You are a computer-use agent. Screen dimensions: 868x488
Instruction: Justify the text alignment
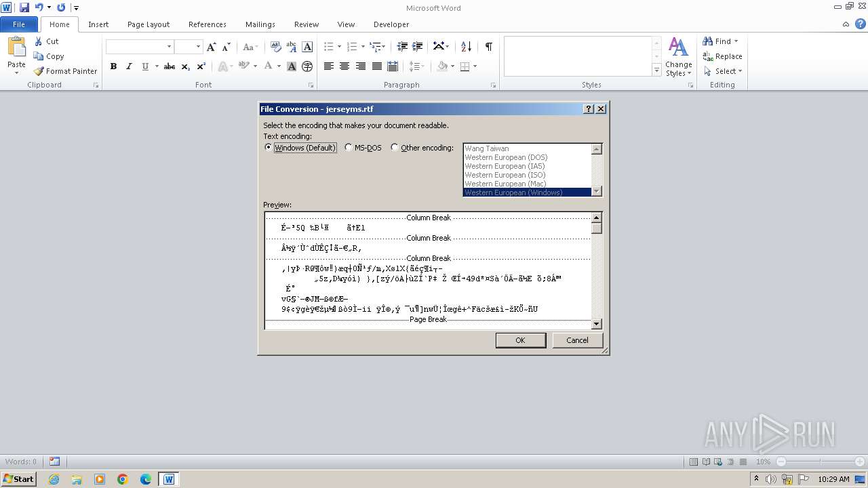[376, 66]
